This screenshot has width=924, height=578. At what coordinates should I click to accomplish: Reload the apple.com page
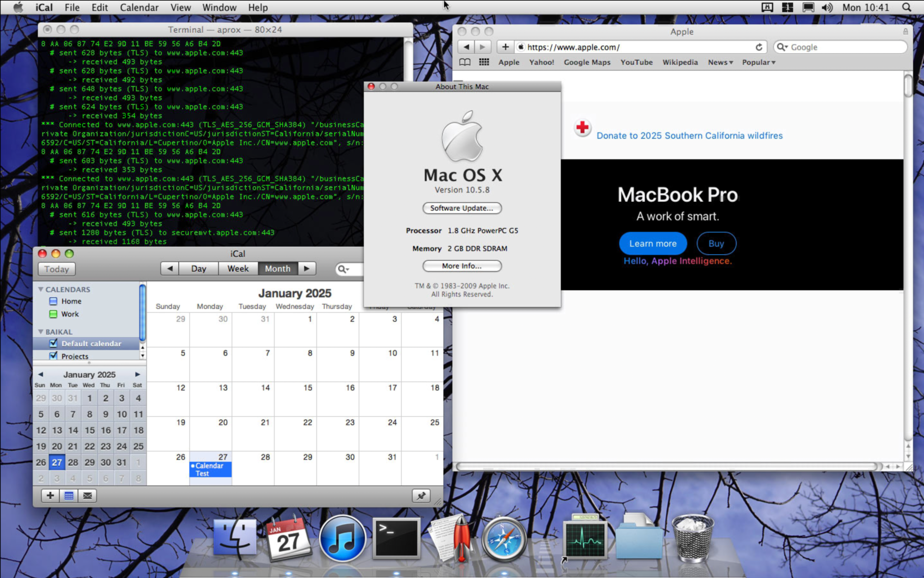coord(759,47)
